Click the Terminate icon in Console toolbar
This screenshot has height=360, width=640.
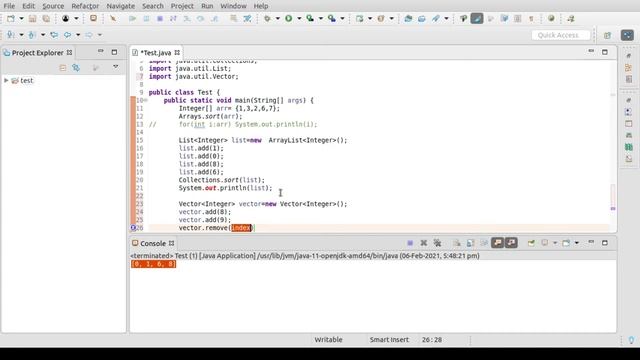[x=410, y=243]
